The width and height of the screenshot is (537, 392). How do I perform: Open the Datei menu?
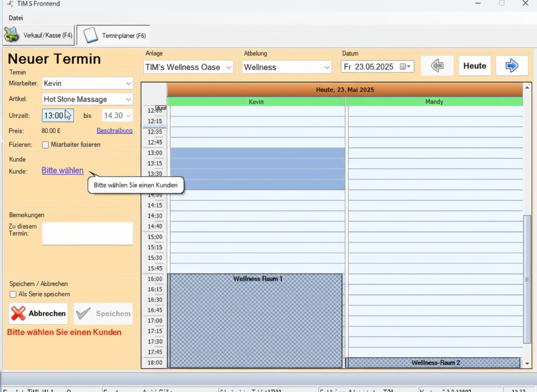click(x=16, y=18)
